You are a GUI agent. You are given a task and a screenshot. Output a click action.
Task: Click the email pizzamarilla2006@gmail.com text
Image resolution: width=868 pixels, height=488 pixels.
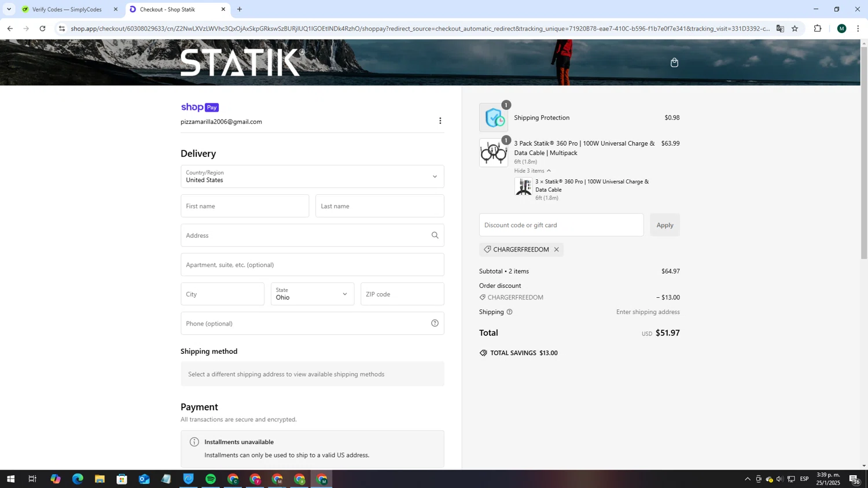221,122
